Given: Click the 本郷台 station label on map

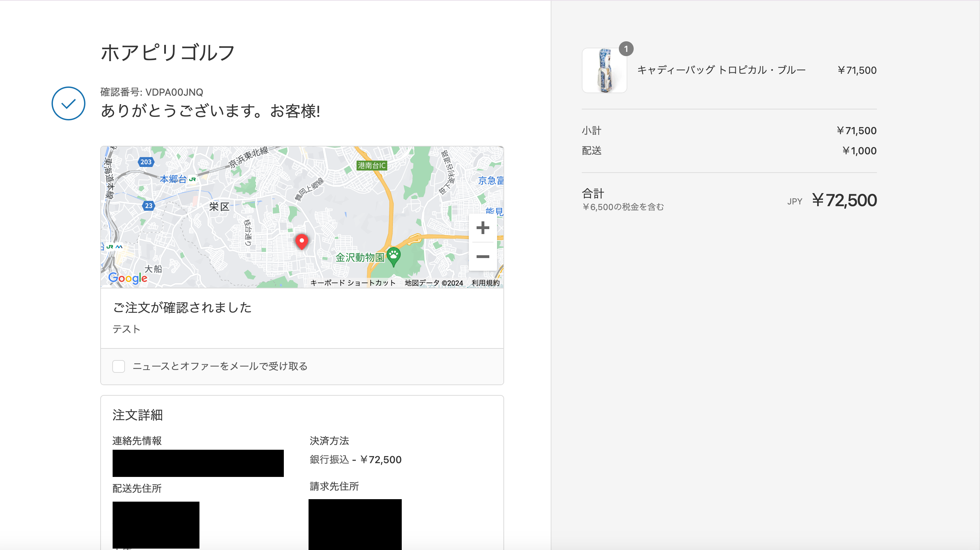Looking at the screenshot, I should (x=173, y=179).
